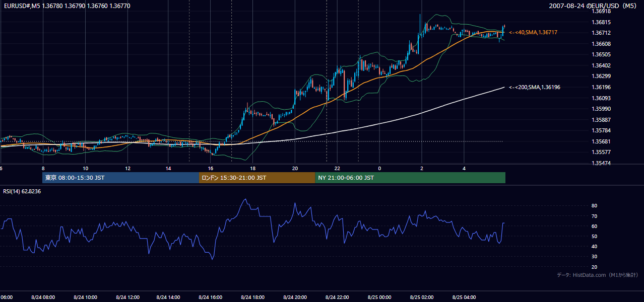
Task: Click RSI scale value 80
Action: (x=594, y=206)
